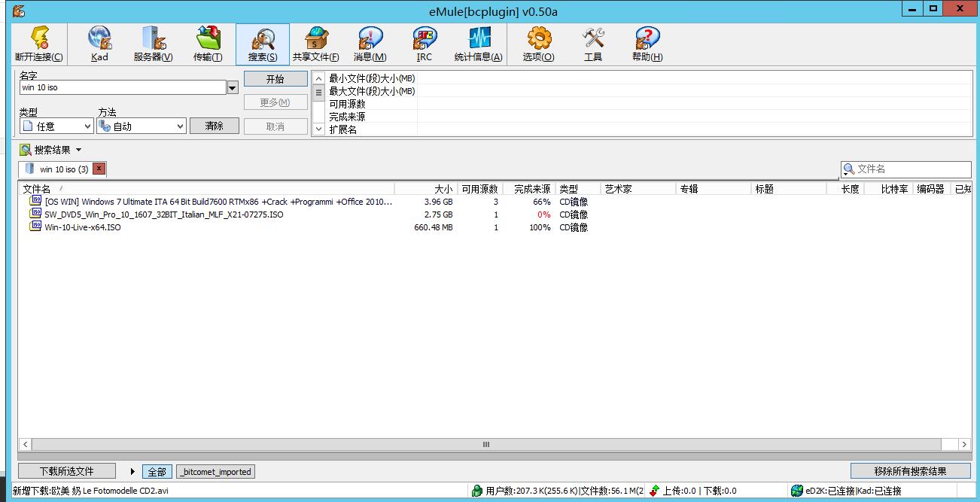Expand the search name history dropdown
This screenshot has width=980, height=502.
coord(233,88)
